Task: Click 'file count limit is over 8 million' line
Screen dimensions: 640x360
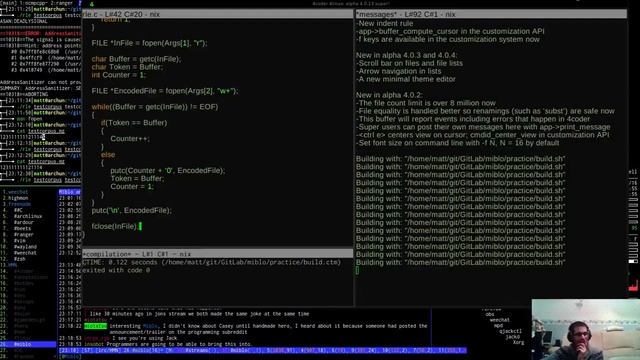Action: (426, 103)
